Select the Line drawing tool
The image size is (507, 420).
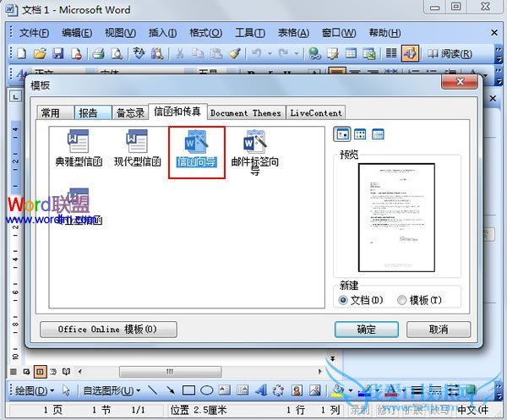pyautogui.click(x=153, y=390)
